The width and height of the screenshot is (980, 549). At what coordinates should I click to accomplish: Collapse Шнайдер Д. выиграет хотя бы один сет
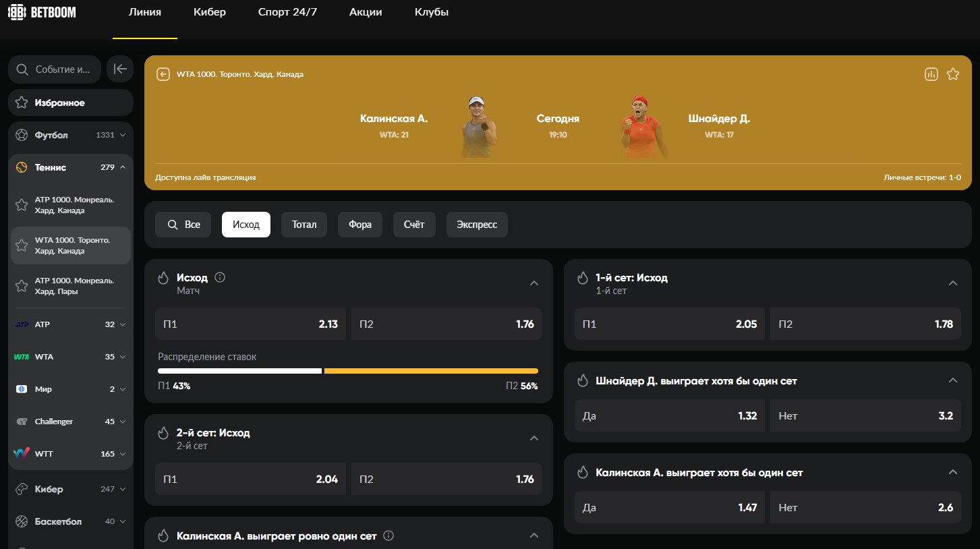(953, 380)
